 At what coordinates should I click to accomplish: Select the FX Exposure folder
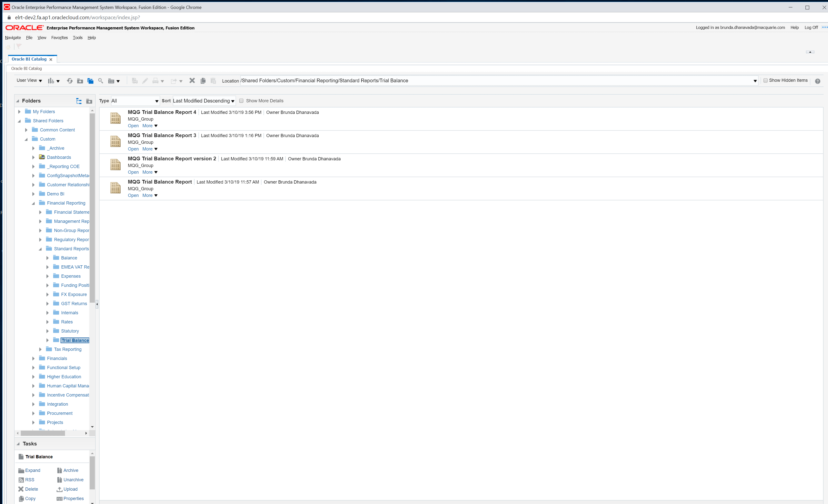74,294
